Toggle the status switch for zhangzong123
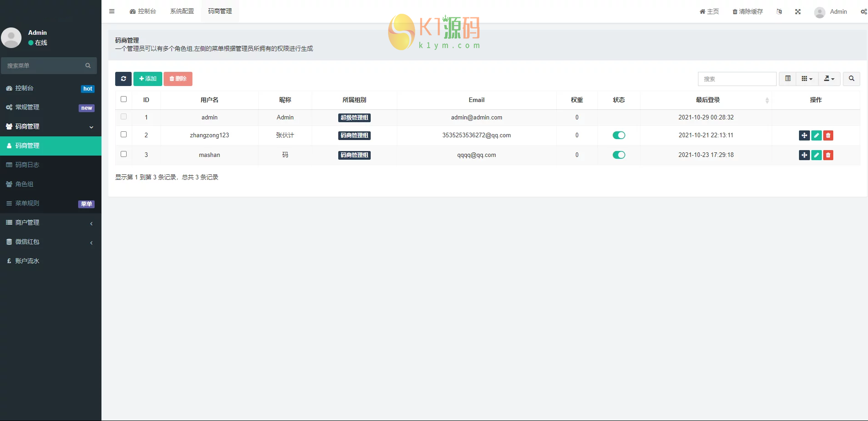The height and width of the screenshot is (421, 868). click(618, 135)
